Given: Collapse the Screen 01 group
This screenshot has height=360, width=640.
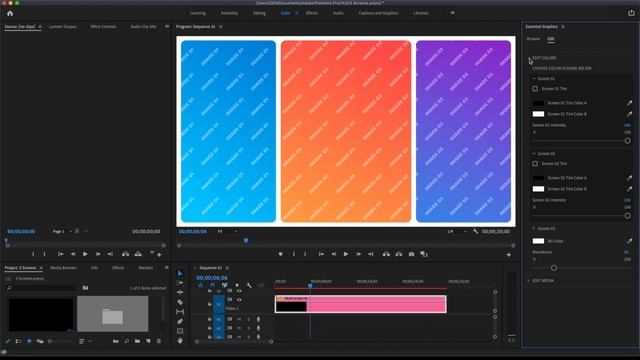Looking at the screenshot, I should pyautogui.click(x=534, y=78).
